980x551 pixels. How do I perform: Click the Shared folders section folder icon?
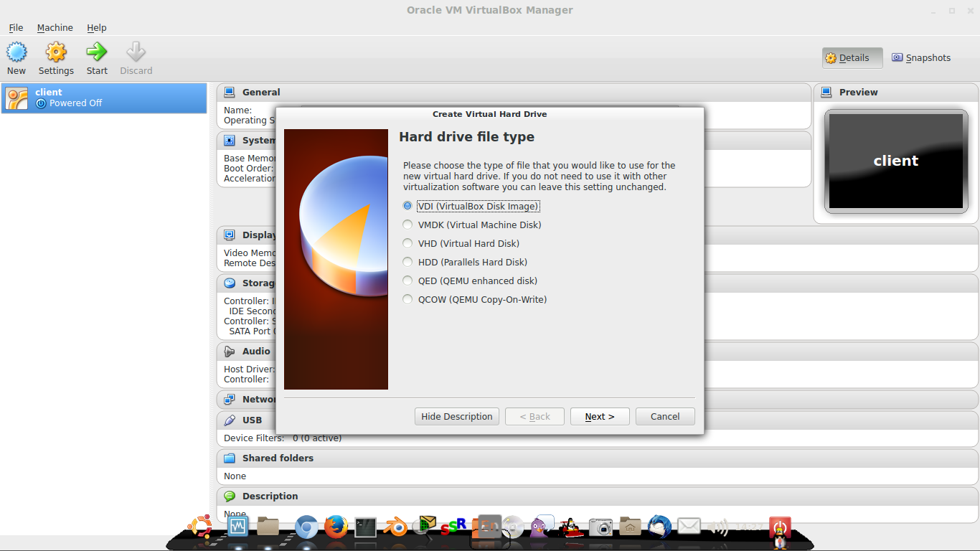click(230, 458)
